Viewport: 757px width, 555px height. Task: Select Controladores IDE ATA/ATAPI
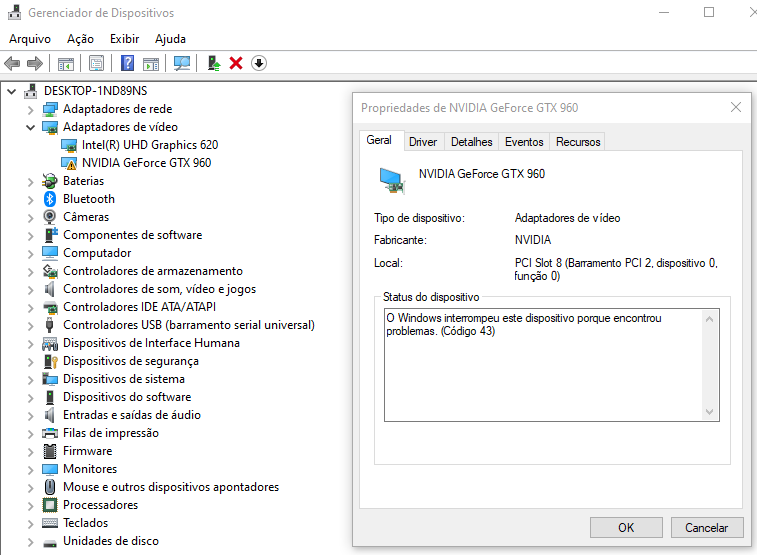[x=139, y=307]
